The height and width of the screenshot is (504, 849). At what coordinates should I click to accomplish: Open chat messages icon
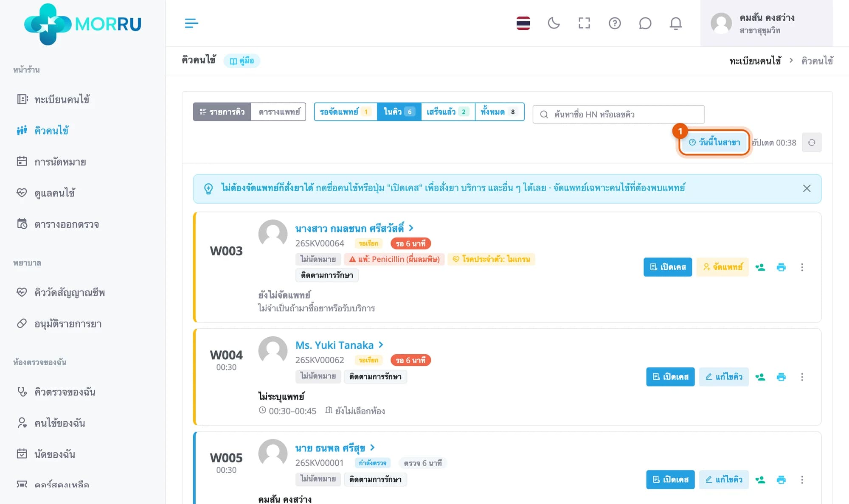tap(645, 23)
